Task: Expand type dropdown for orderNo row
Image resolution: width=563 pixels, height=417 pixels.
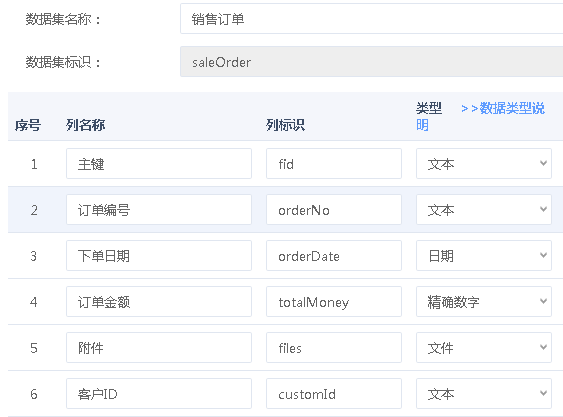Action: 484,210
